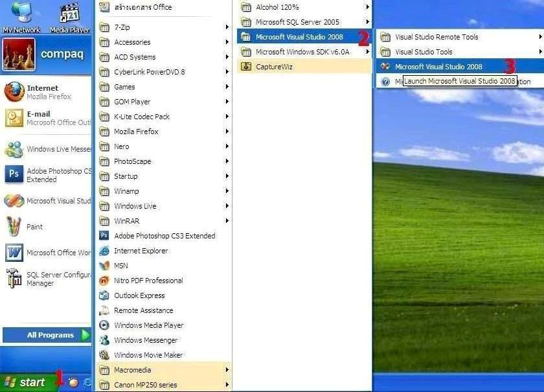Image resolution: width=544 pixels, height=392 pixels.
Task: Click the All Programs button
Action: [47, 335]
